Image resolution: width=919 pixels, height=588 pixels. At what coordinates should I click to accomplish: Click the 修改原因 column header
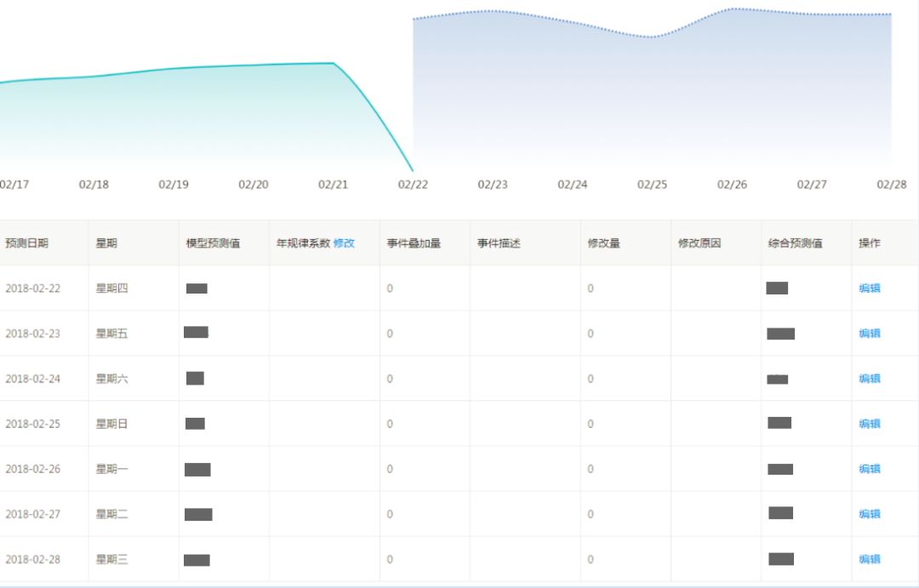tap(699, 243)
